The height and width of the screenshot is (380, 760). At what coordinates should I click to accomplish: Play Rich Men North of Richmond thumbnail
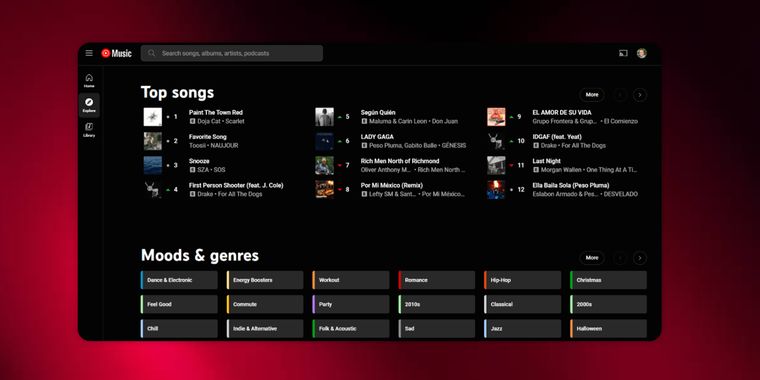coord(325,165)
